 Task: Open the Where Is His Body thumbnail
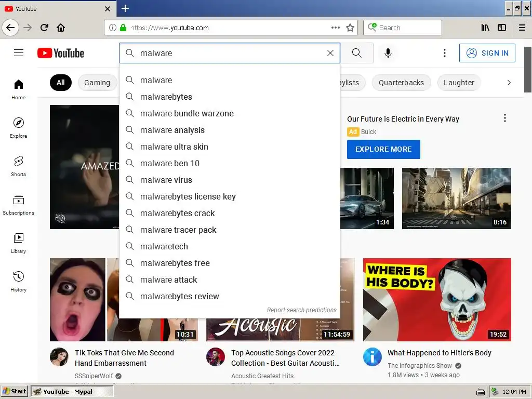(x=437, y=300)
